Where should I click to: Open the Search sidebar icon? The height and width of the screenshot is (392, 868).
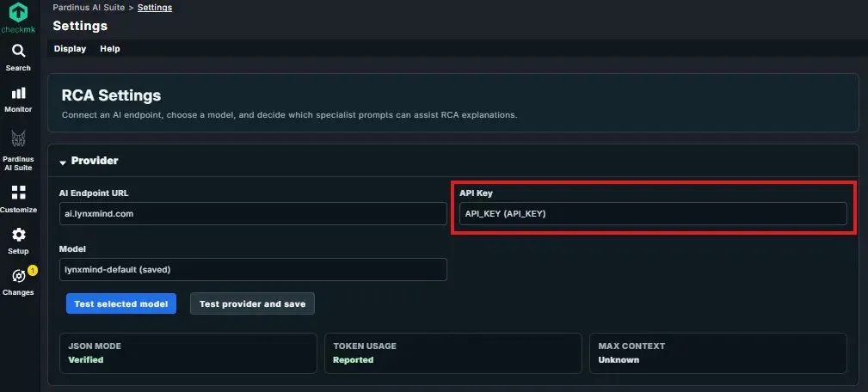[18, 52]
